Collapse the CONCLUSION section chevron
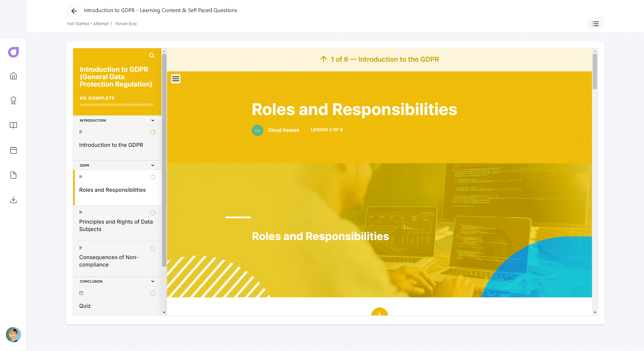Viewport: 644px width, 351px height. (153, 281)
